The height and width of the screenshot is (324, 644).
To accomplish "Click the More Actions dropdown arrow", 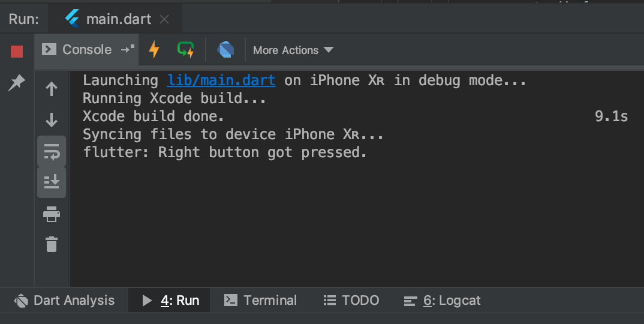I will pyautogui.click(x=328, y=50).
